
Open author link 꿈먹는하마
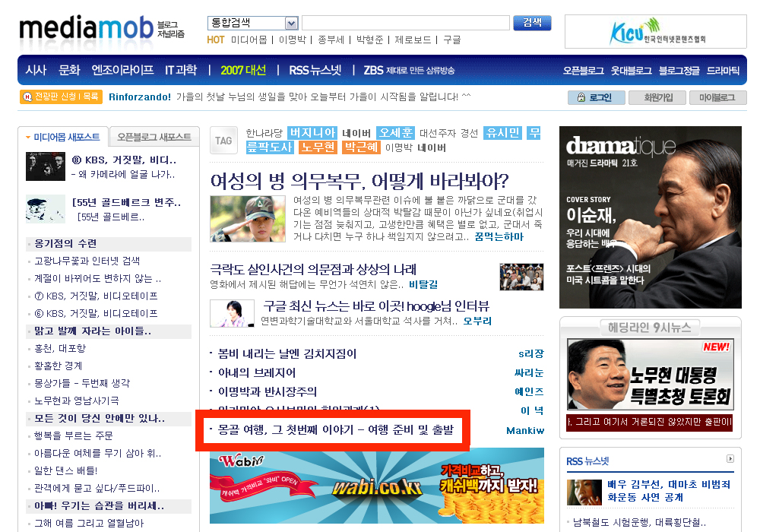(x=499, y=237)
